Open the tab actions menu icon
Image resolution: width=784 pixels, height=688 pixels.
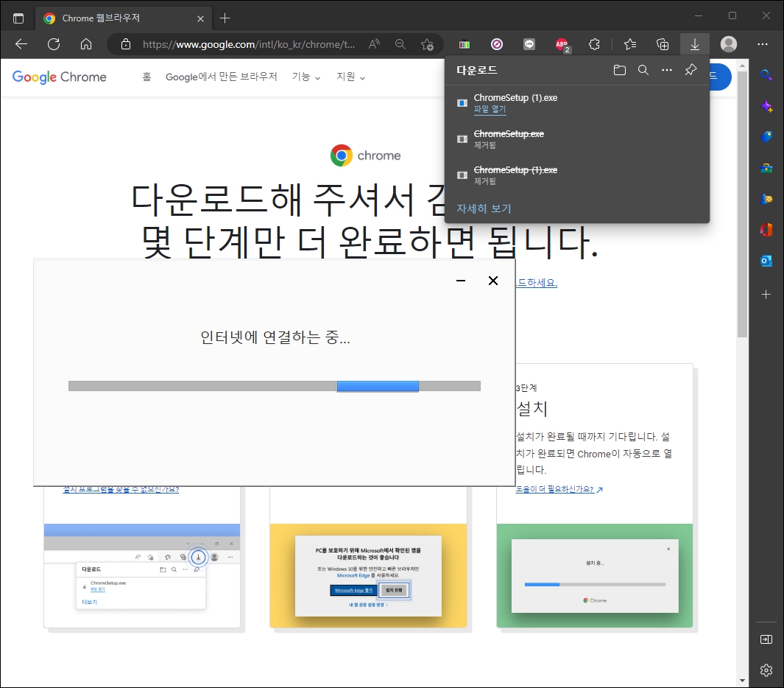[18, 18]
